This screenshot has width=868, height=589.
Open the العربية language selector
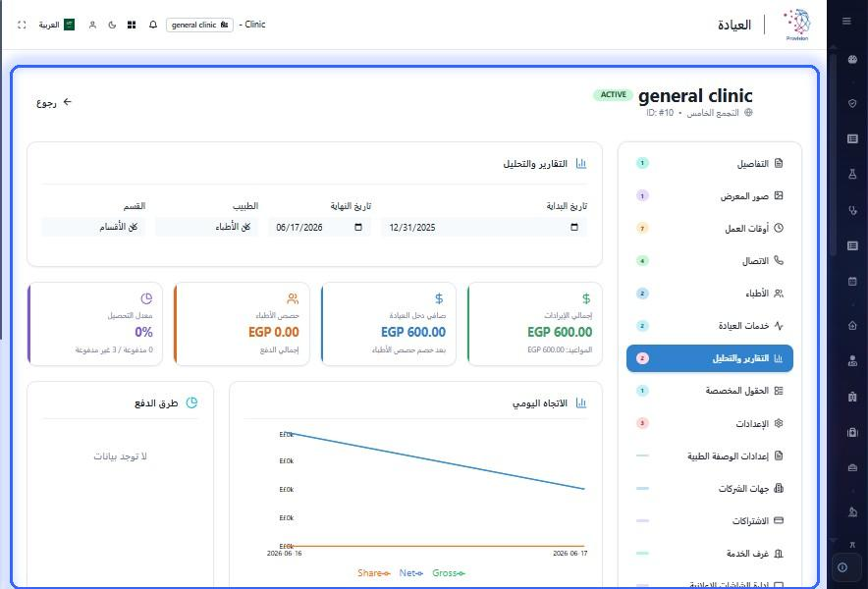(57, 25)
